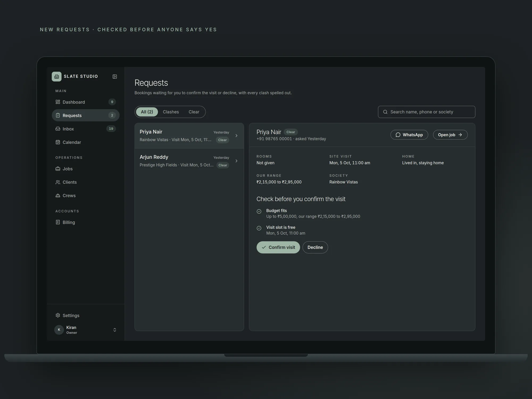Open the Clients section

coord(85,182)
